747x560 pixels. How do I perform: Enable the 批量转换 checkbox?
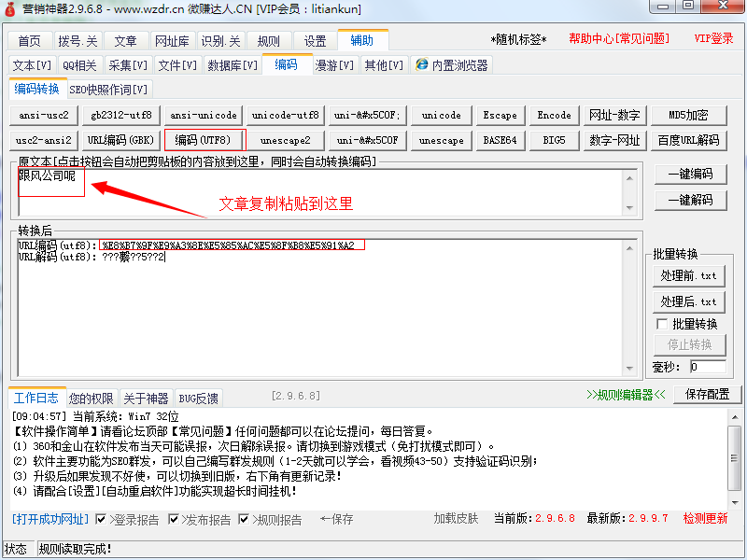(662, 324)
